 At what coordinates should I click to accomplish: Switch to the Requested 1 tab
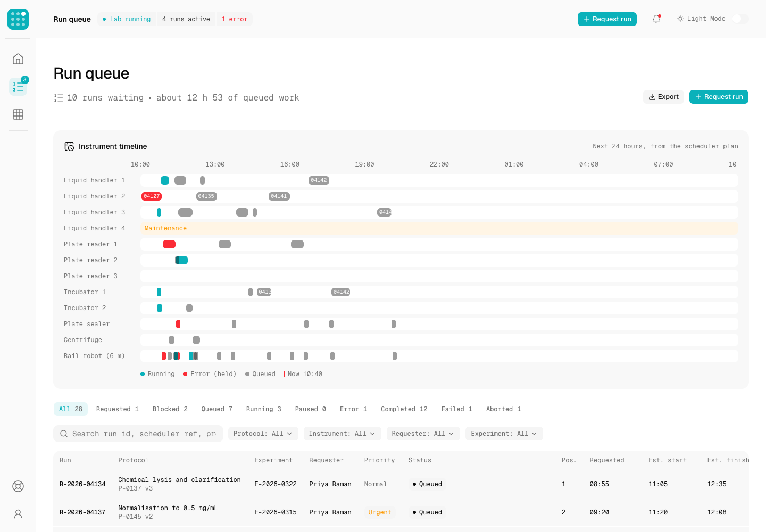(x=118, y=409)
